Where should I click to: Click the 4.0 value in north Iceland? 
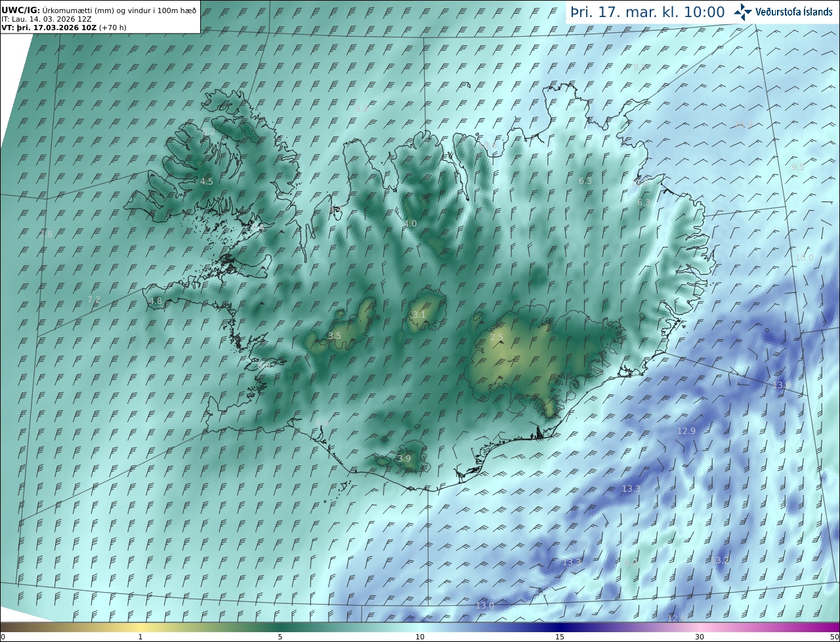pyautogui.click(x=410, y=223)
